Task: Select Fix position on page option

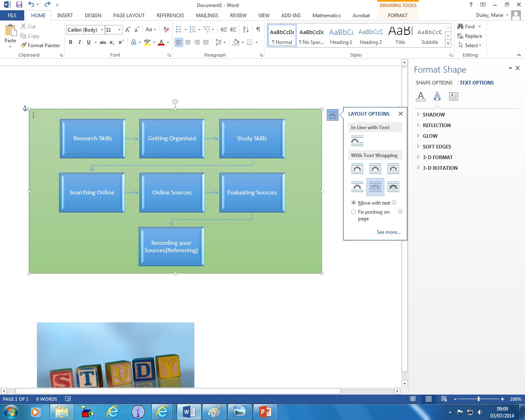Action: 354,212
